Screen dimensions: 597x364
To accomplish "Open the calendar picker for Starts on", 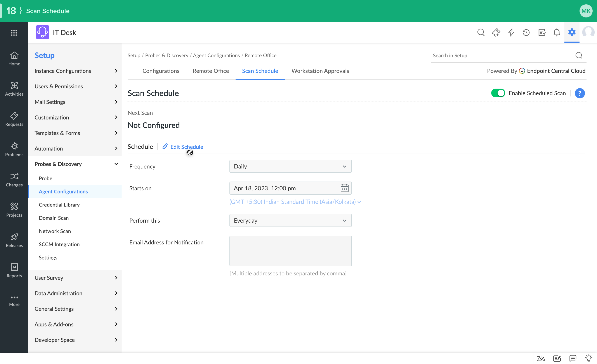I will (344, 188).
